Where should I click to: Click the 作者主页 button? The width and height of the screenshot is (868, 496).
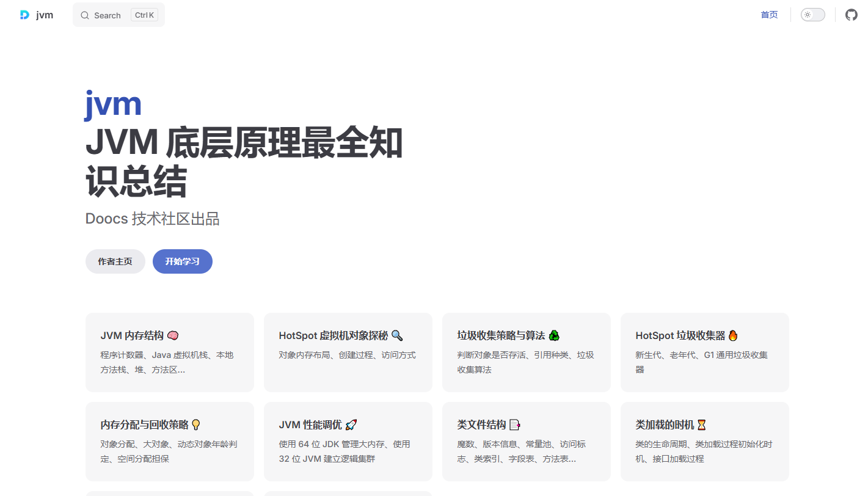pos(115,261)
